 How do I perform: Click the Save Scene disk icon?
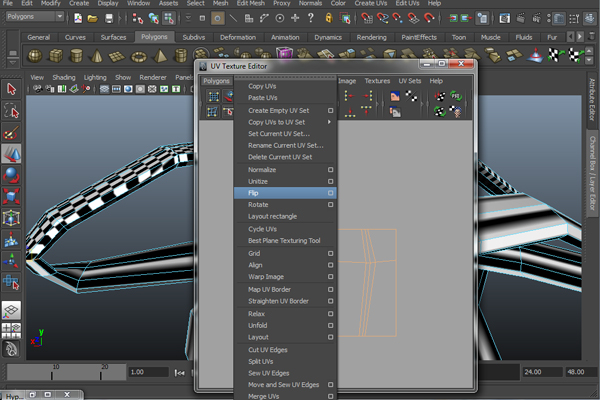[109, 18]
